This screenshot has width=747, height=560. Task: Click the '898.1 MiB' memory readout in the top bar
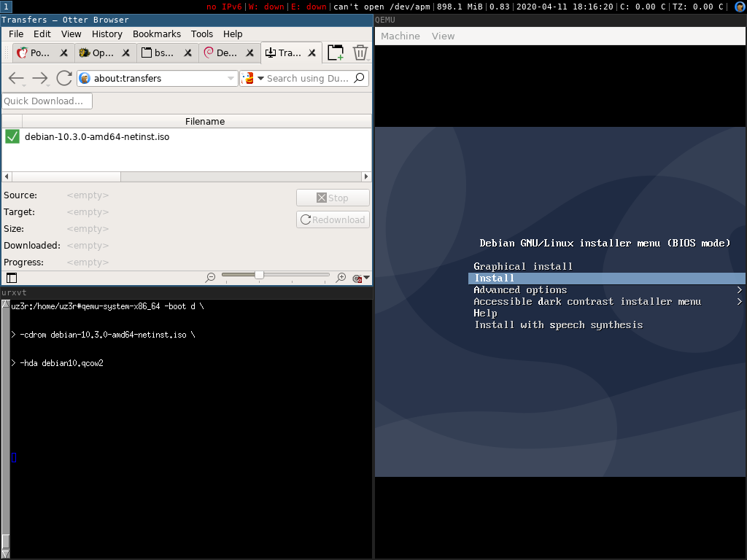coord(460,7)
